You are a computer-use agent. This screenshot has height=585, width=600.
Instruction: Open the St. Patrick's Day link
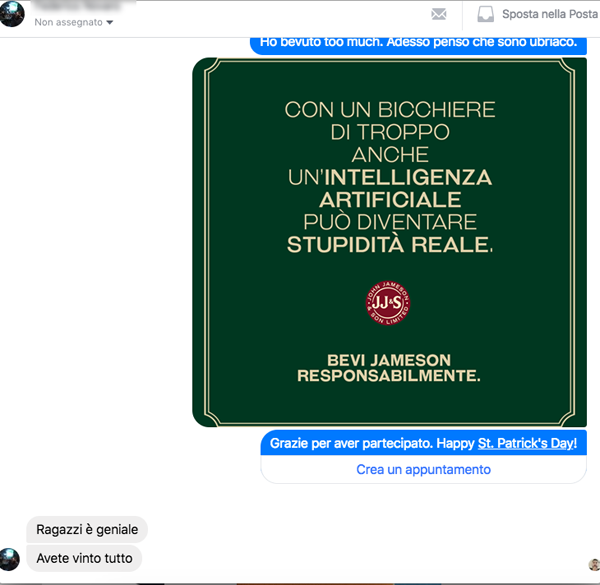(x=527, y=443)
